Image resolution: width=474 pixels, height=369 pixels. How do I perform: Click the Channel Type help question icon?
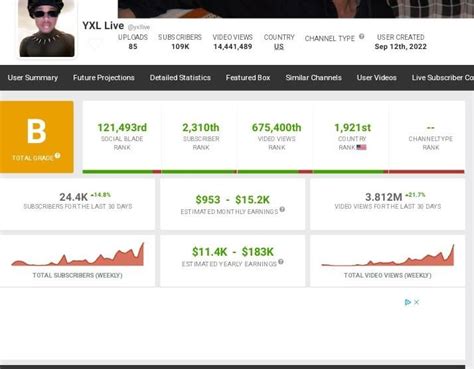[x=361, y=37]
